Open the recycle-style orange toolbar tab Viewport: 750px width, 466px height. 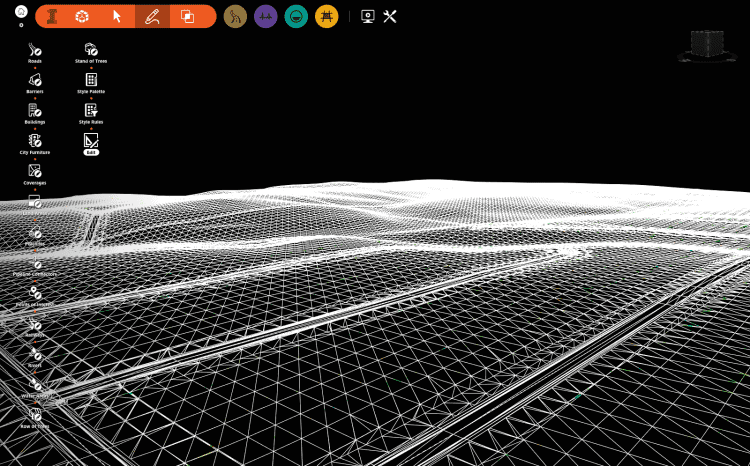click(x=84, y=16)
